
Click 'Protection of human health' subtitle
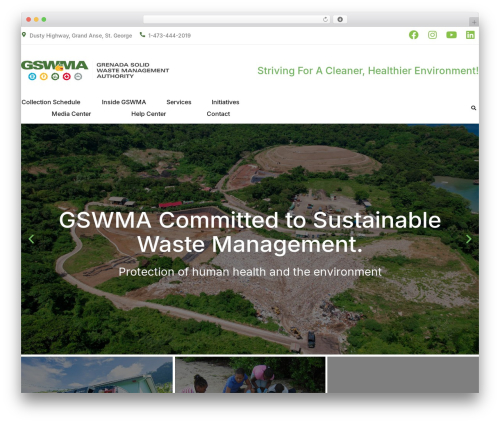pos(250,272)
